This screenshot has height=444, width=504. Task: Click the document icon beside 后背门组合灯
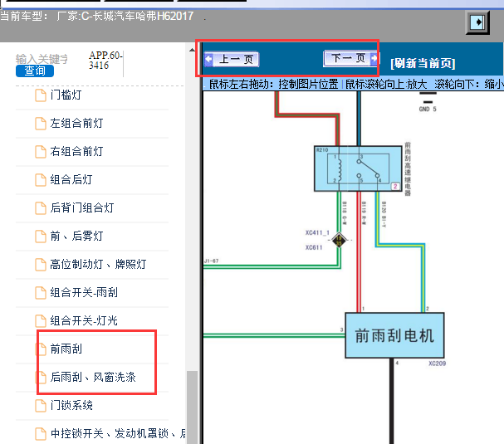pyautogui.click(x=41, y=208)
